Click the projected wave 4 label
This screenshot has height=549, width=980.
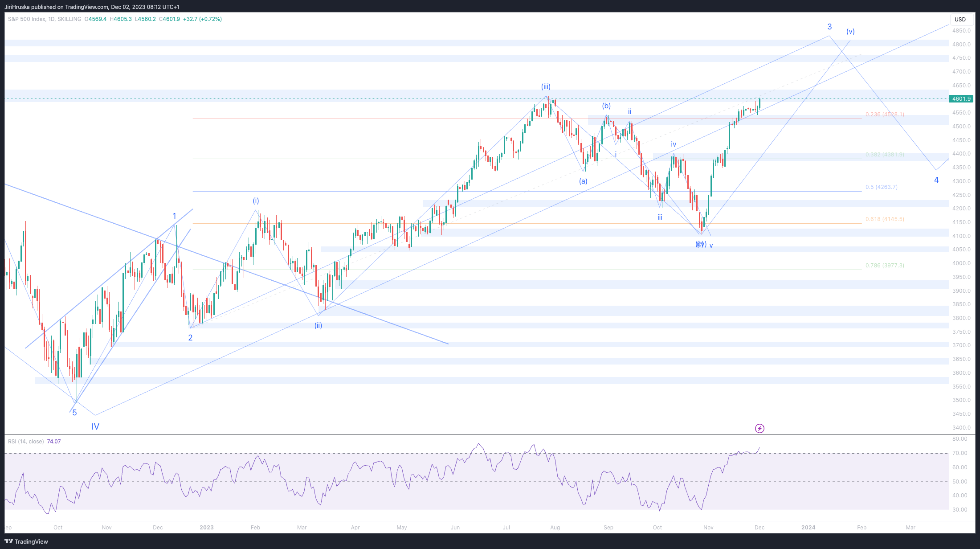(x=936, y=180)
